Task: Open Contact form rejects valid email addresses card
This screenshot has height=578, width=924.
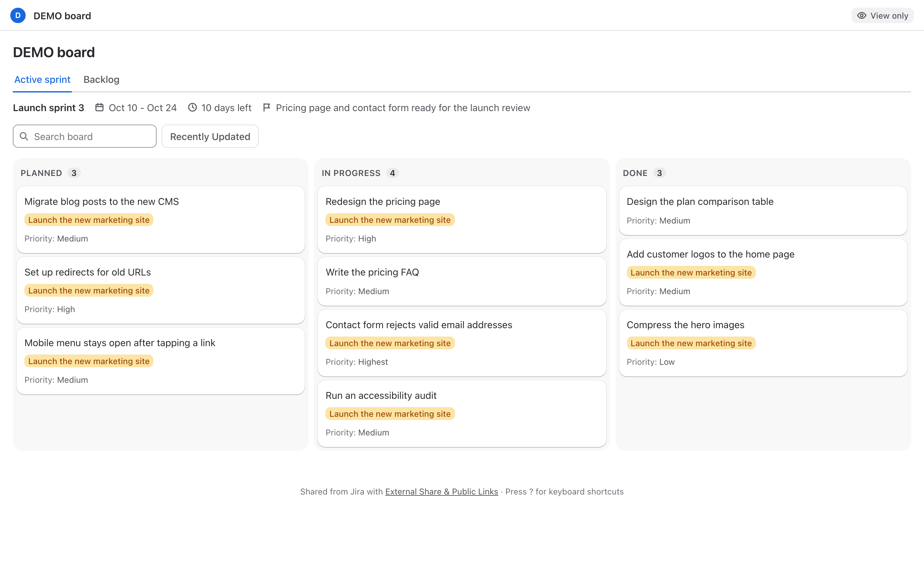Action: (x=462, y=343)
